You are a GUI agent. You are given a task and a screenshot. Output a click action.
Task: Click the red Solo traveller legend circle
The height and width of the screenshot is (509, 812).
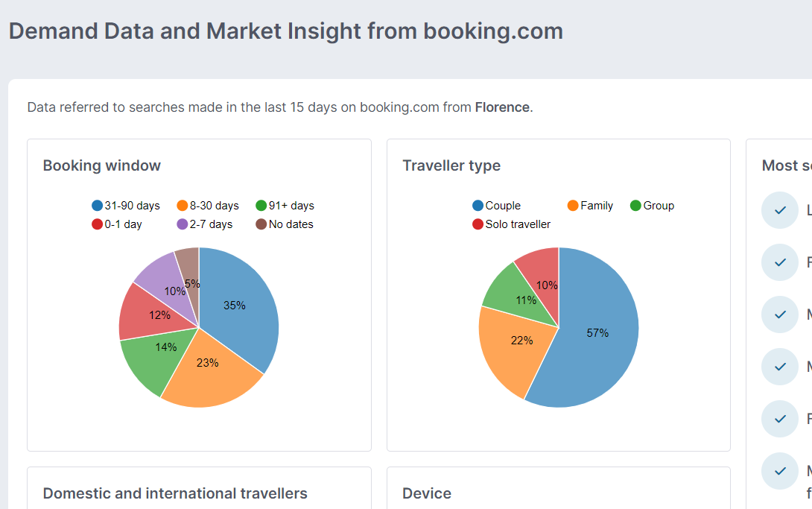point(478,224)
